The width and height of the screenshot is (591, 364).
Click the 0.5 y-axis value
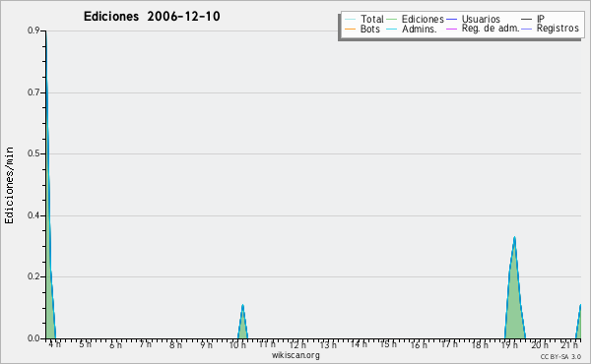click(x=33, y=153)
